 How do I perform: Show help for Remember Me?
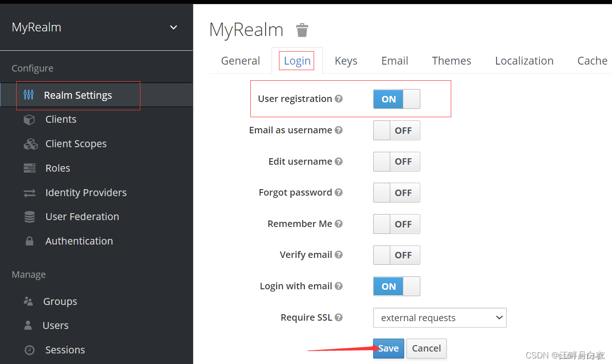point(339,224)
